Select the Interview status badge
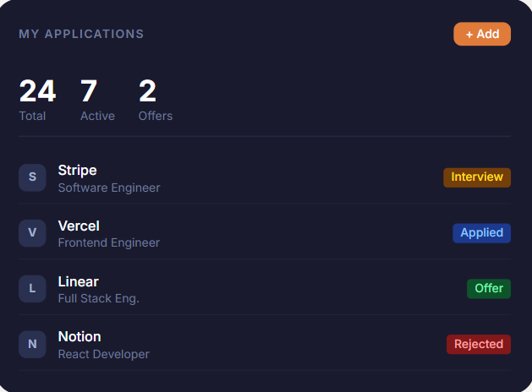The width and height of the screenshot is (532, 392). coord(477,177)
